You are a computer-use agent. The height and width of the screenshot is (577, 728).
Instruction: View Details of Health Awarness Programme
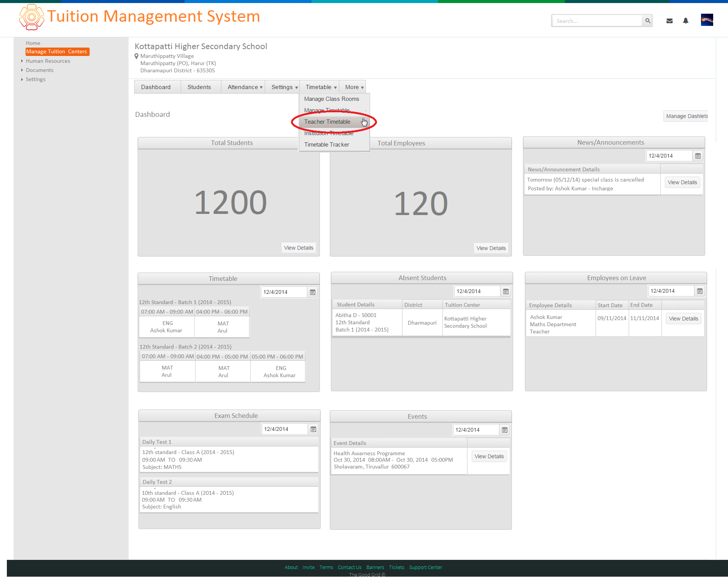pyautogui.click(x=489, y=456)
